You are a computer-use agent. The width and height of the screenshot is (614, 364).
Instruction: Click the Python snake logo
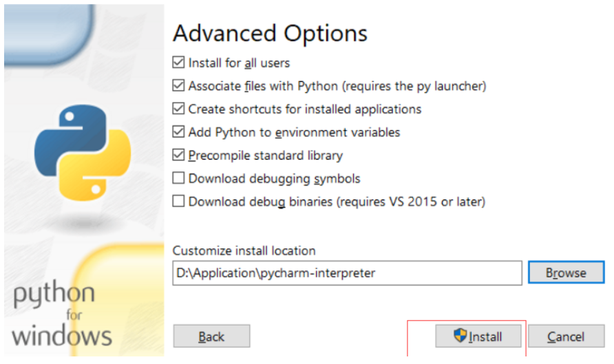tap(83, 153)
